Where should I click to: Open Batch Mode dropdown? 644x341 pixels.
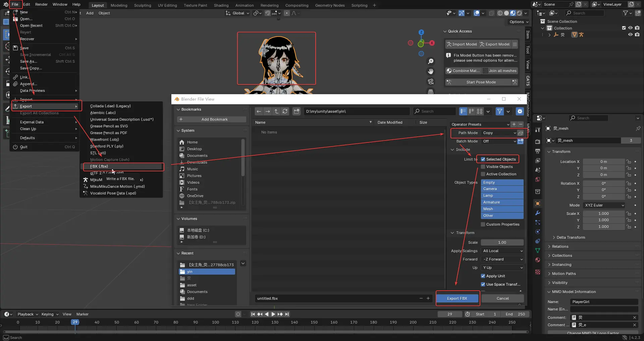click(x=499, y=141)
